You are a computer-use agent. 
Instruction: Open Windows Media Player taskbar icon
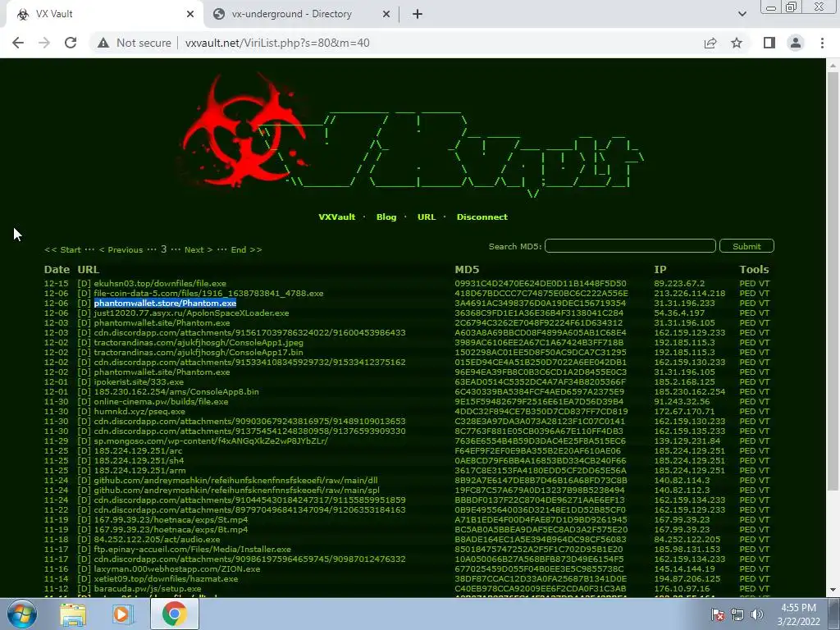122,614
